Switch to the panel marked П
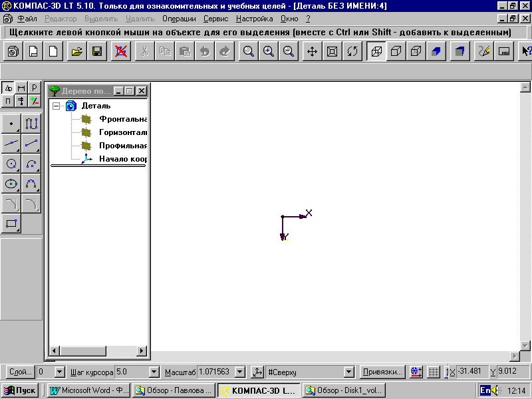Viewport: 532px width, 399px height. [8, 101]
